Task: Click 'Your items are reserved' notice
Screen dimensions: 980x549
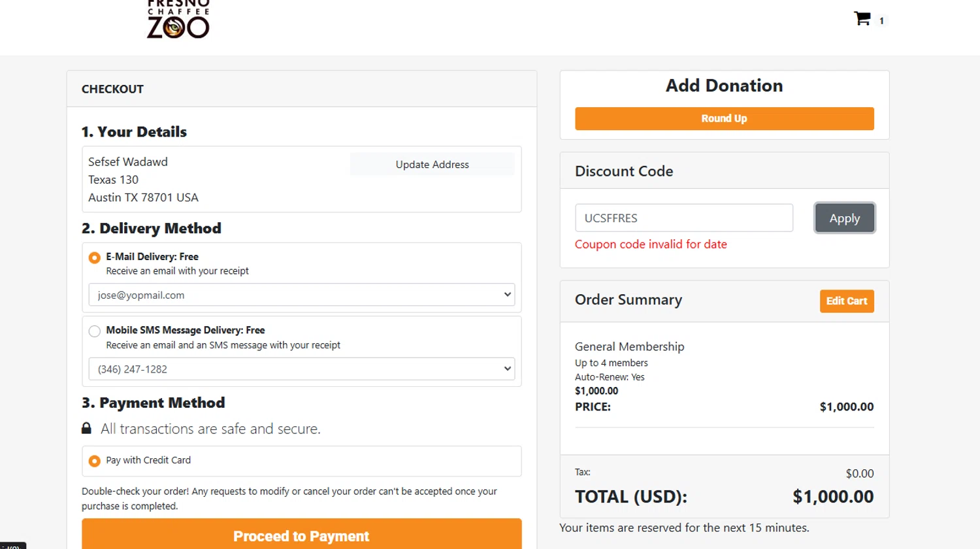Action: (x=684, y=527)
